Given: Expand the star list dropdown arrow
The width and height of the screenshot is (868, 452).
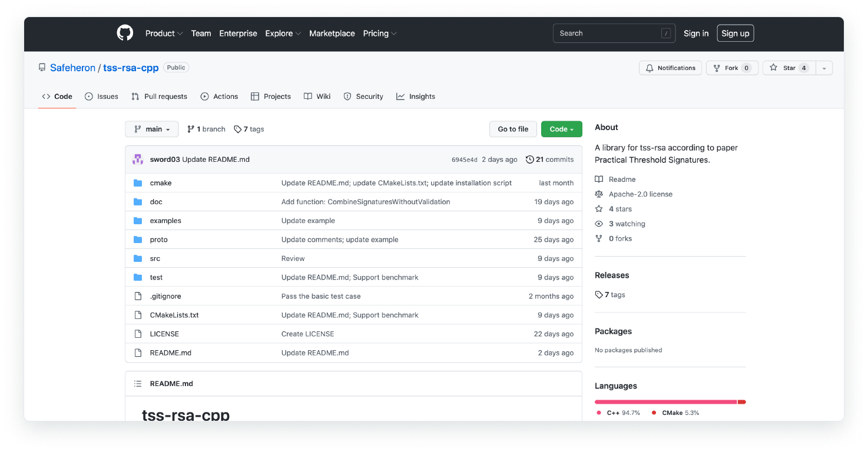Looking at the screenshot, I should (824, 68).
